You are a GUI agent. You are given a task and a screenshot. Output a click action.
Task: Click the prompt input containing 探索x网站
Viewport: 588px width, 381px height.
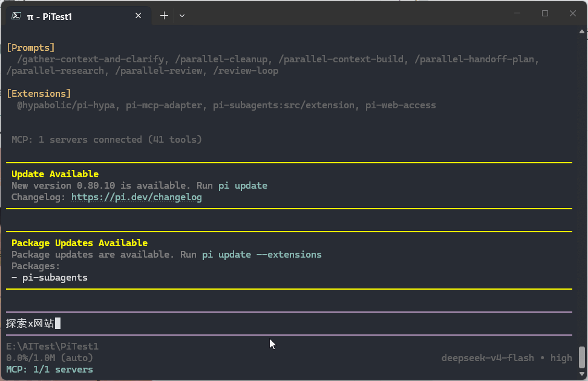[289, 324]
